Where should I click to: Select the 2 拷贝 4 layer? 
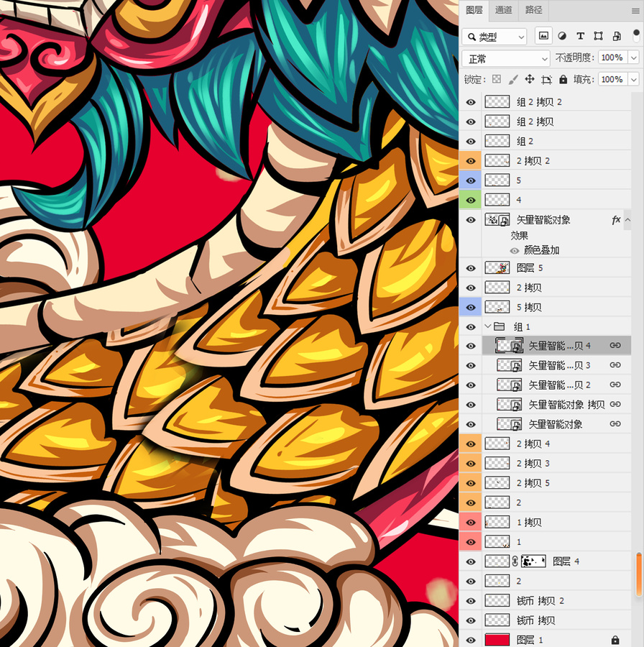[556, 444]
